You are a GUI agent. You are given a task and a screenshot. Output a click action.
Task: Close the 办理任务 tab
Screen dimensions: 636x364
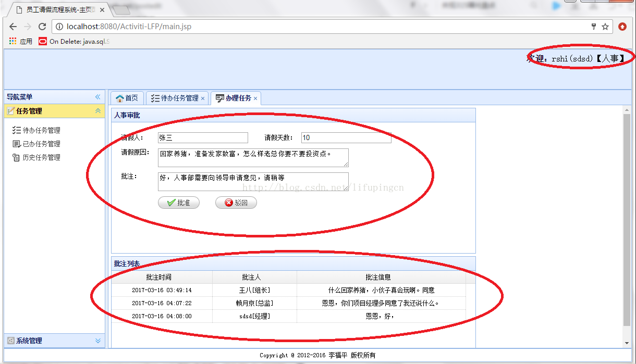tap(255, 98)
